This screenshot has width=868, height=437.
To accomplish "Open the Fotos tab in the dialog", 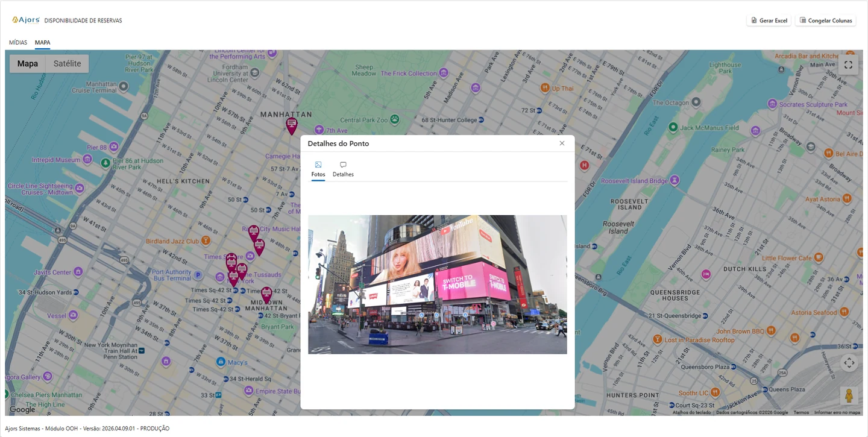I will (318, 169).
